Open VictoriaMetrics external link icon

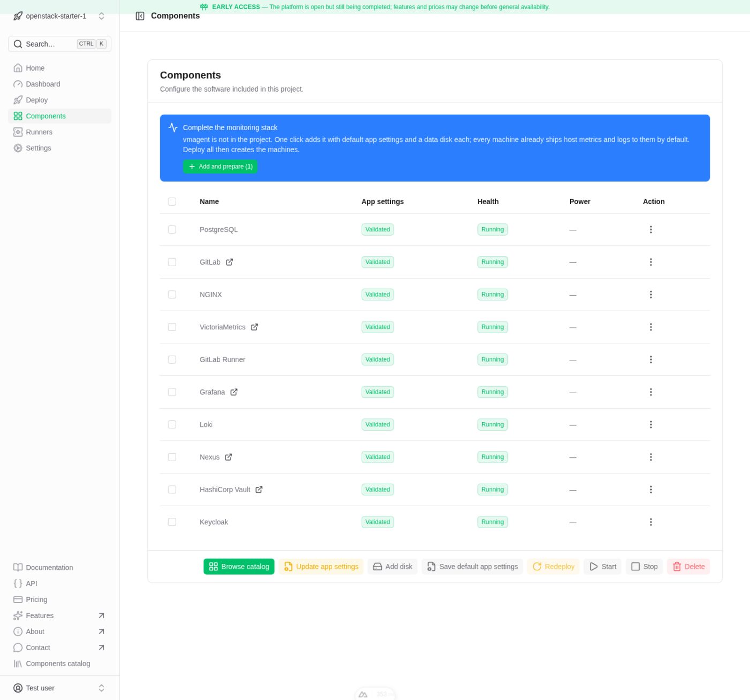click(x=254, y=327)
